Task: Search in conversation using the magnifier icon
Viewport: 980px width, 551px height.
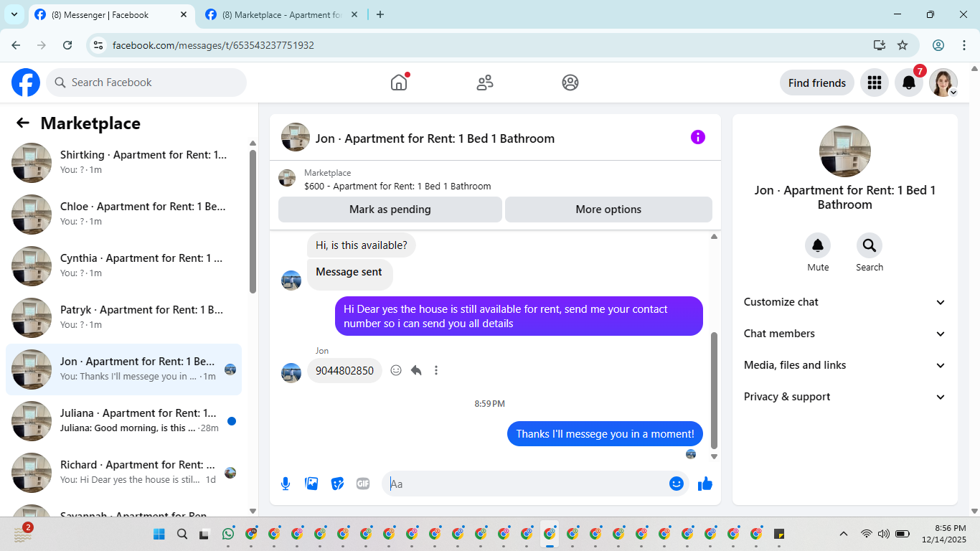Action: click(x=870, y=246)
